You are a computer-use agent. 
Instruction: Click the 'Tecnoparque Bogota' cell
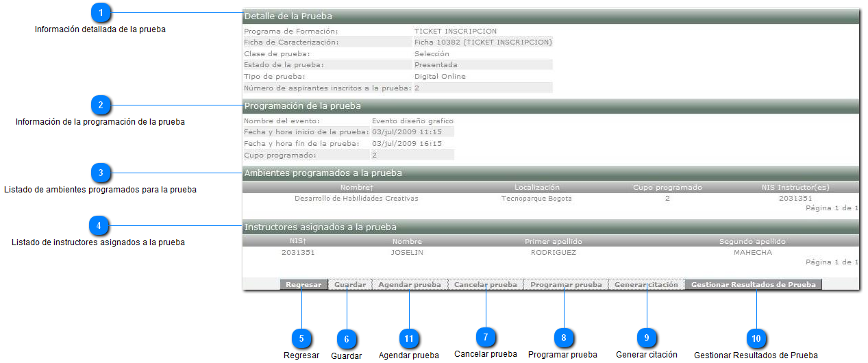coord(536,199)
